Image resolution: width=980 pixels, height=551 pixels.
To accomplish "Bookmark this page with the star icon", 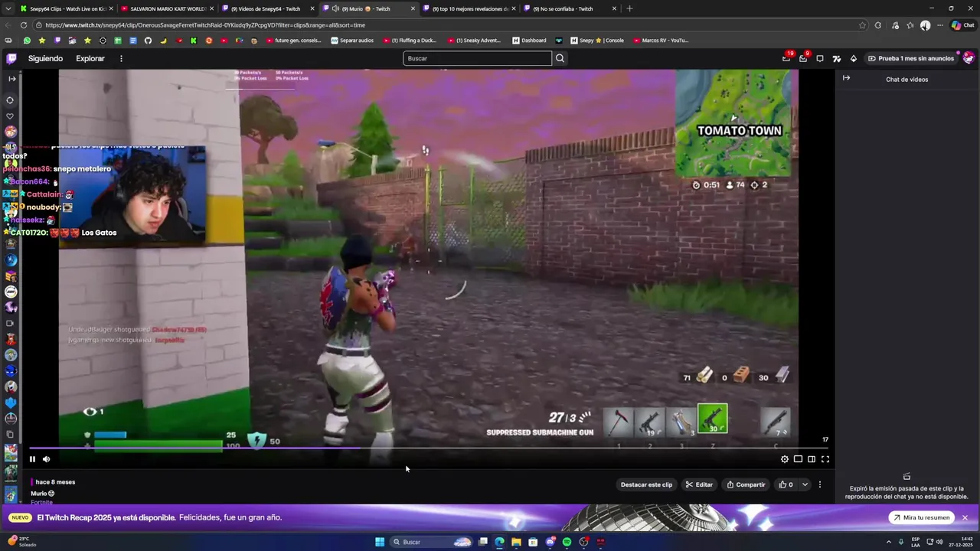I will point(863,25).
